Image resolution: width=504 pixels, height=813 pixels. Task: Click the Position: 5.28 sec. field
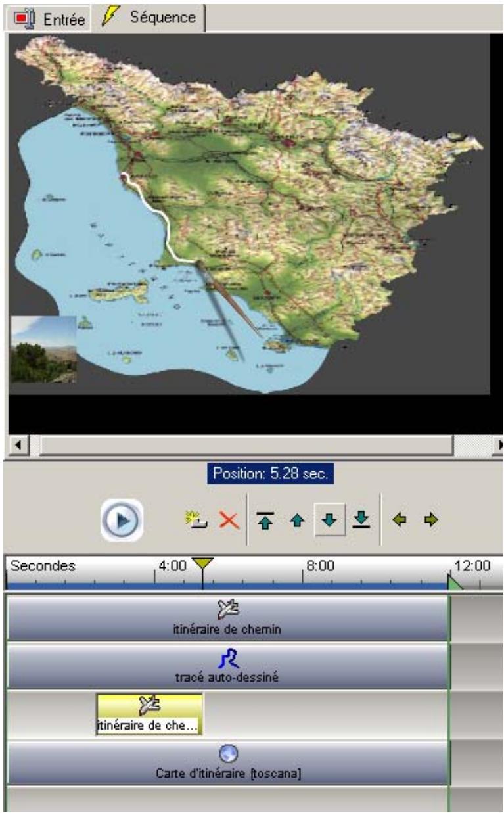click(271, 475)
